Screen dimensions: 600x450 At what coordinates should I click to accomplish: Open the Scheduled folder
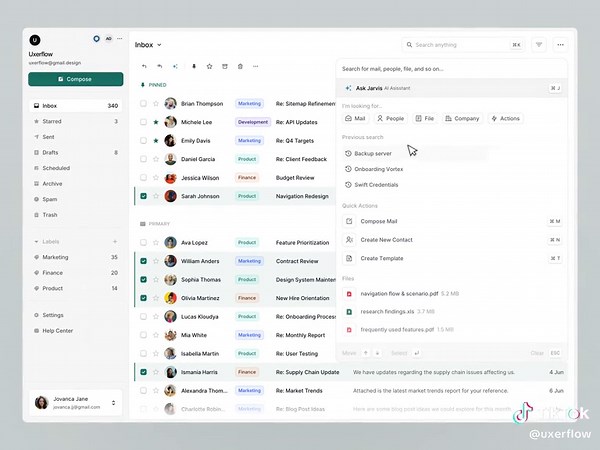pos(76,168)
